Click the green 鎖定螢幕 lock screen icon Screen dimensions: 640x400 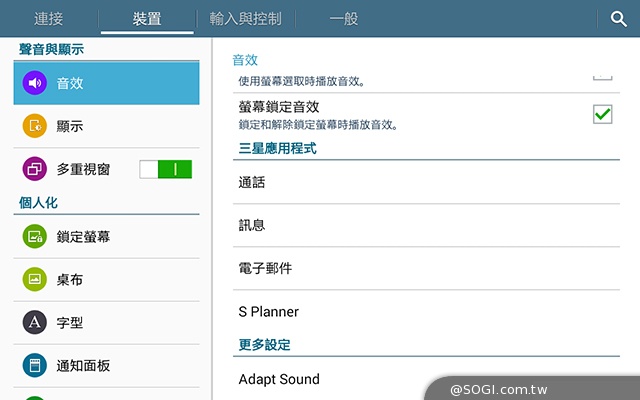click(x=35, y=236)
